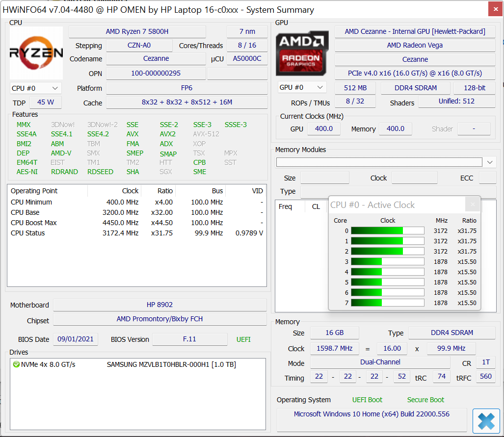The image size is (504, 437).
Task: Click the empty memory module Type field
Action: [x=398, y=192]
